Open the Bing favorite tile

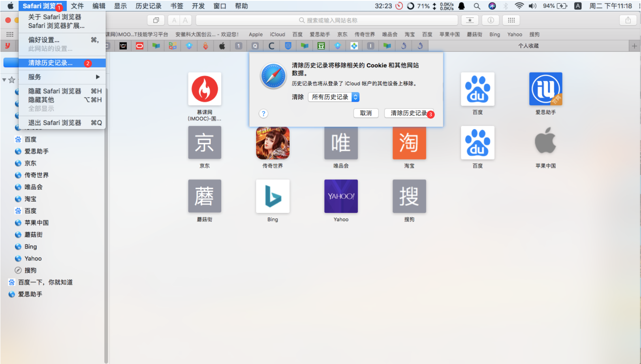tap(273, 196)
